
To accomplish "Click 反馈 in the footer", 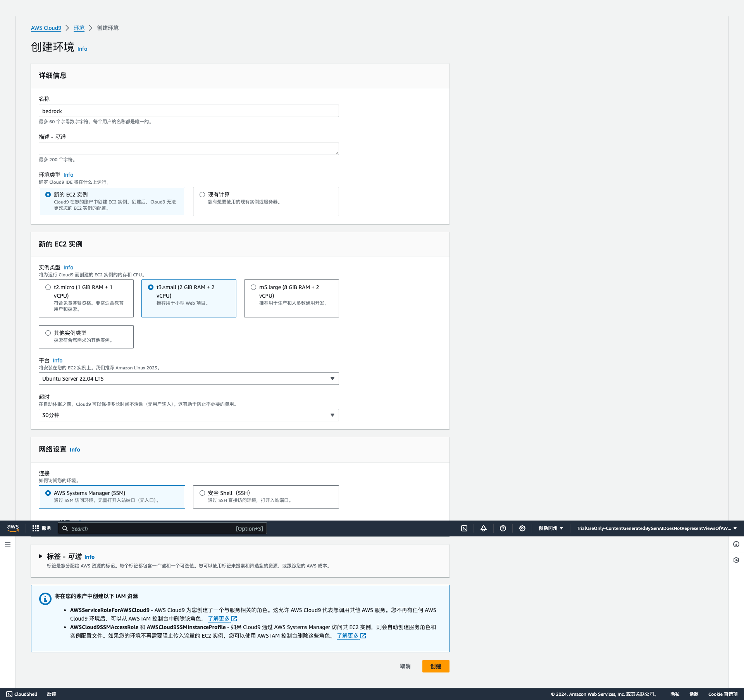I will click(52, 694).
